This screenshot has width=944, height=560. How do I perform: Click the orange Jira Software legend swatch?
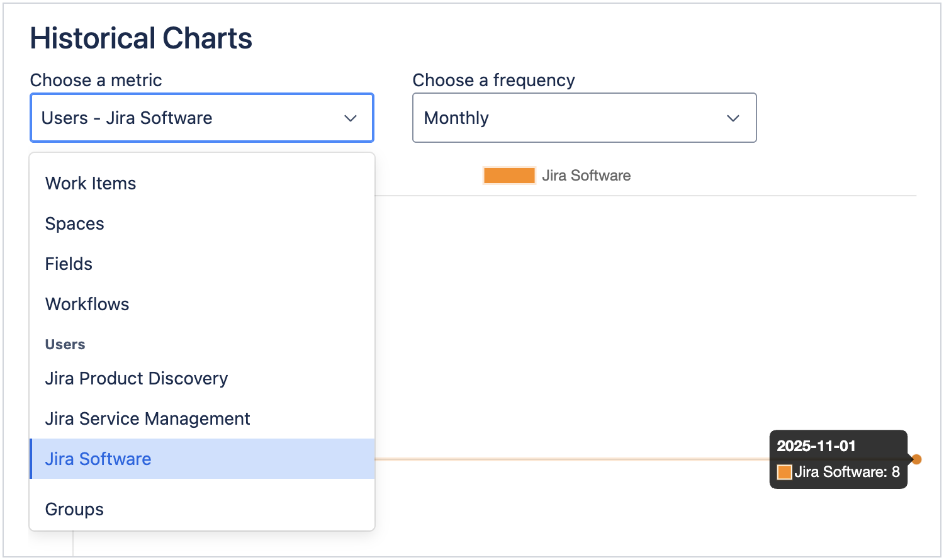(509, 176)
